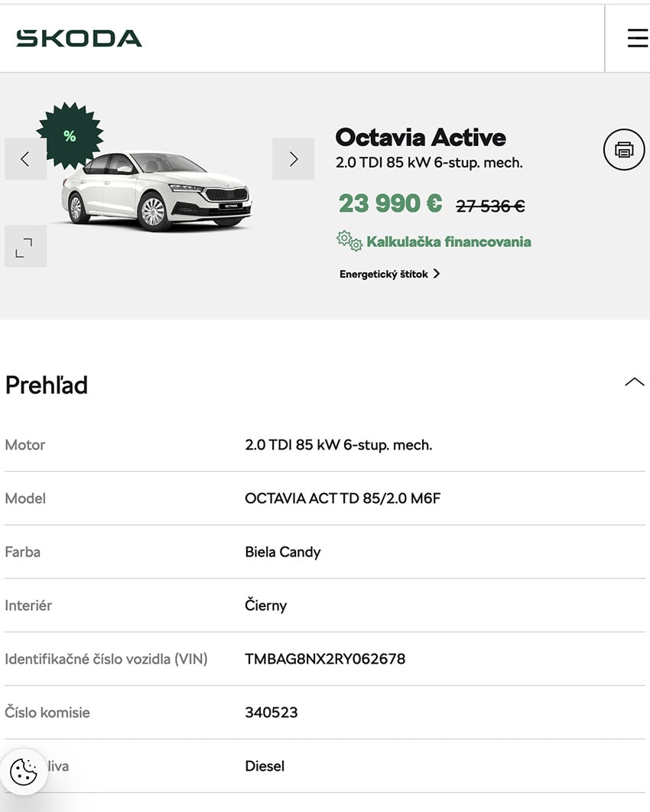Open the hamburger menu
The height and width of the screenshot is (812, 650).
point(637,38)
